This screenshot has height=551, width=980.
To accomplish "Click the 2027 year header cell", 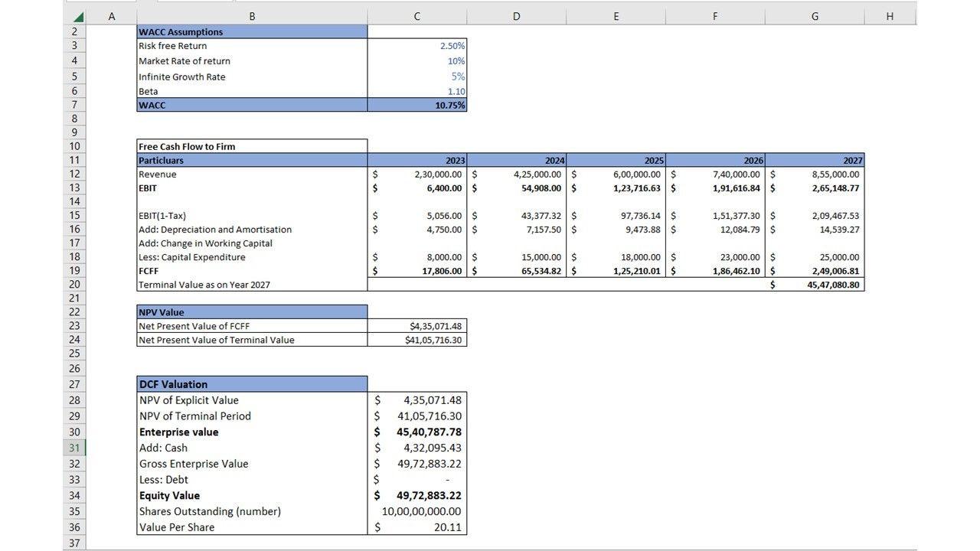I will (815, 161).
